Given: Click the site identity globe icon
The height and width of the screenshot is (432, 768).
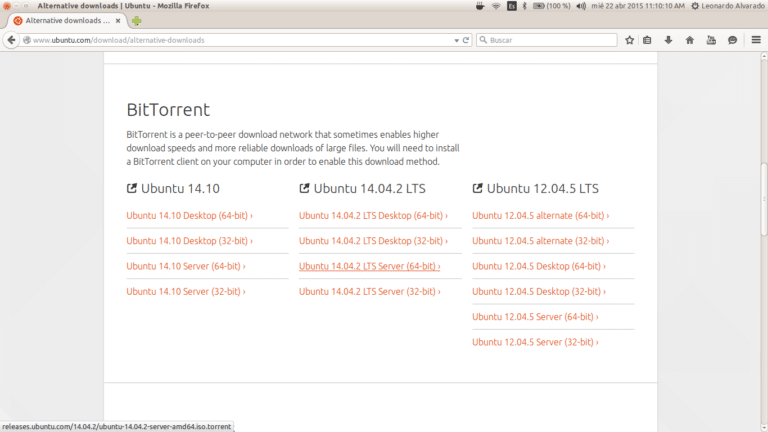Looking at the screenshot, I should coord(27,40).
